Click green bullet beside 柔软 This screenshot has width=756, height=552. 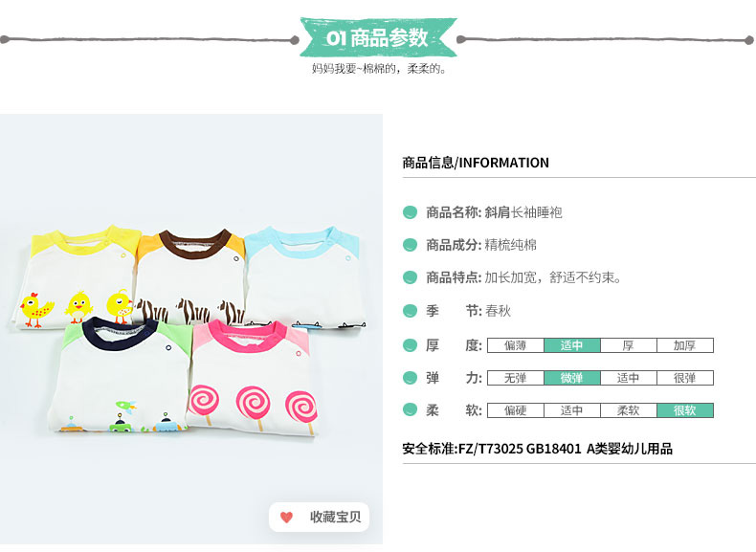click(410, 410)
